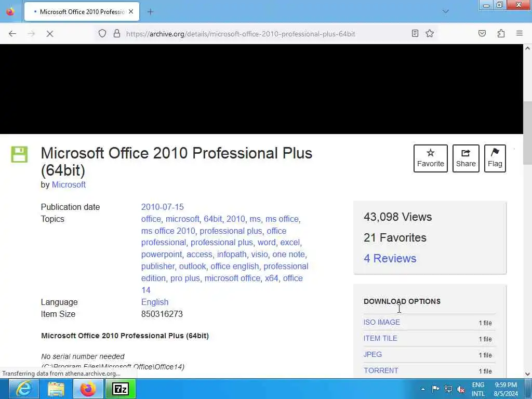Screen dimensions: 532x399
Task: Open clock showing 9:59 PM
Action: click(506, 389)
